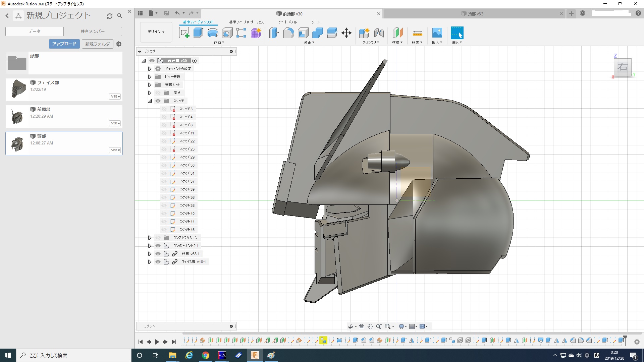Open the Fillet tool in toolbar
644x362 pixels.
(288, 33)
